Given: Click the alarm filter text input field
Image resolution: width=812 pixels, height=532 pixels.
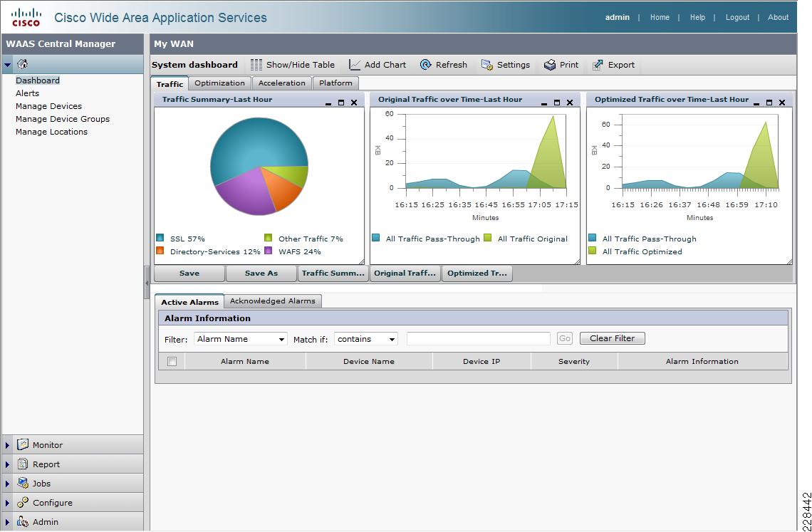Looking at the screenshot, I should pos(479,339).
